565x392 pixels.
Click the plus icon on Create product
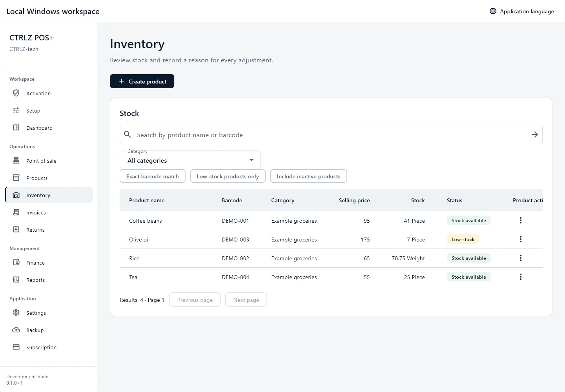122,81
